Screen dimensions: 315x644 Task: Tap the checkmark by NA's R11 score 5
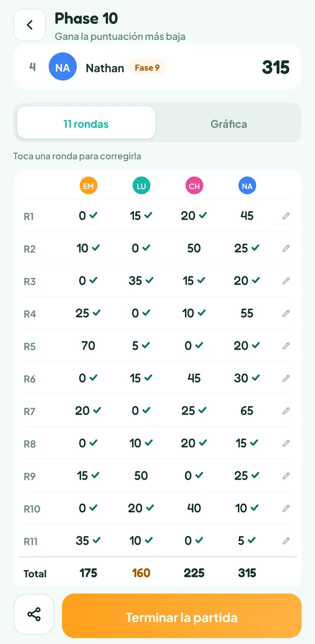[251, 540]
